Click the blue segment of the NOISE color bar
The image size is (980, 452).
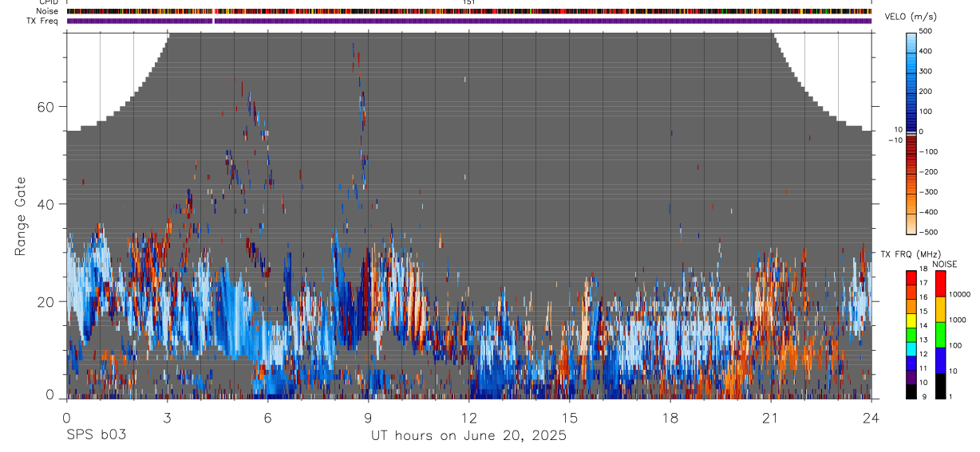point(940,360)
